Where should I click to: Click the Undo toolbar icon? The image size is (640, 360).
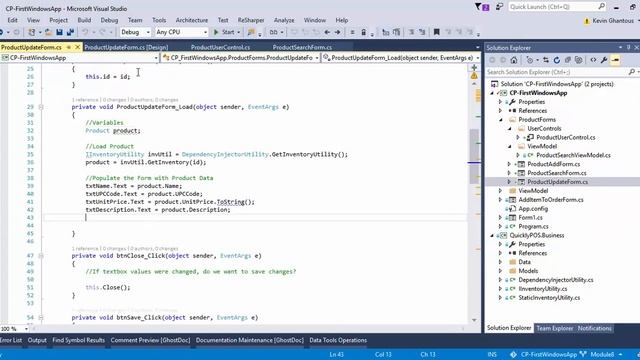(85, 32)
